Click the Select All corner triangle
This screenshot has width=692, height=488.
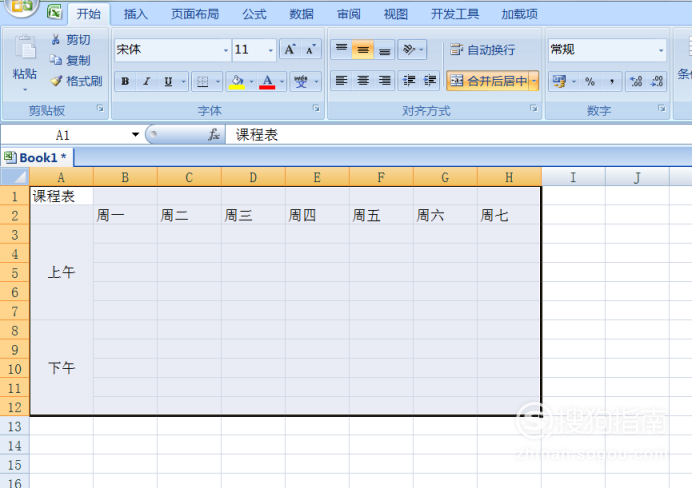click(15, 177)
